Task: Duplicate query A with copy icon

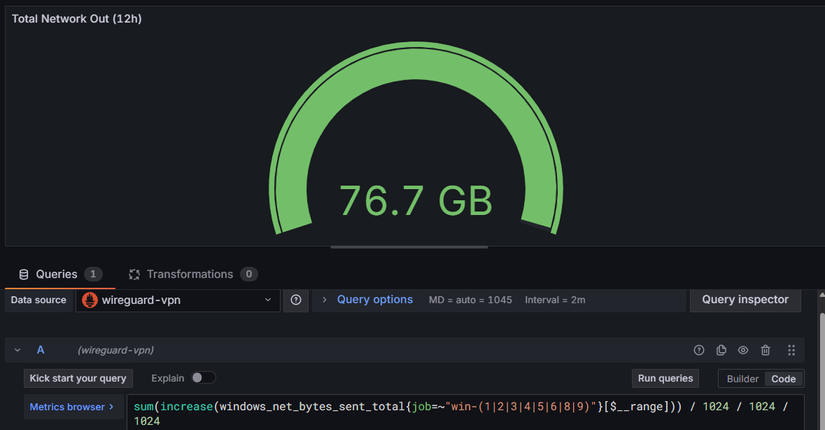Action: pos(721,351)
